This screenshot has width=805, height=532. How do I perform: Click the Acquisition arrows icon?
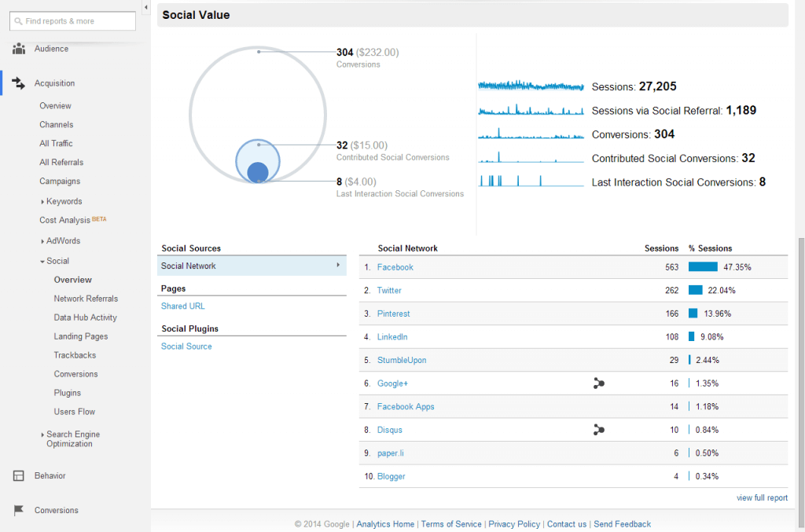point(19,83)
